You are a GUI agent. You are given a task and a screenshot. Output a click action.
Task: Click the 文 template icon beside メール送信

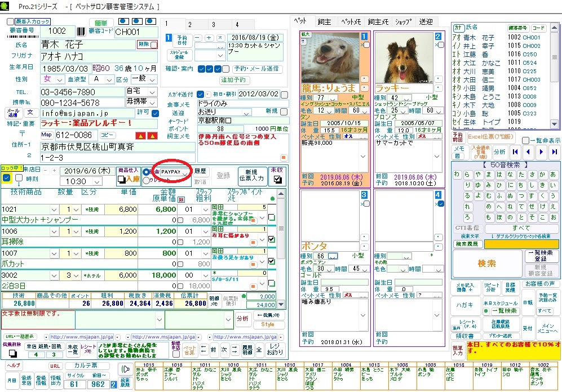click(x=30, y=113)
